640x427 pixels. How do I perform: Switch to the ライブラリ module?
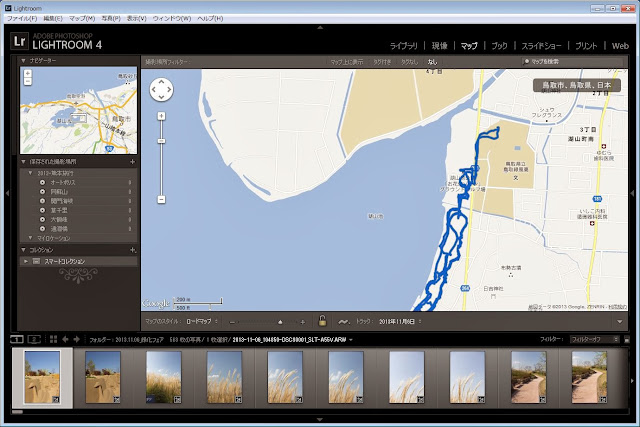pyautogui.click(x=404, y=46)
